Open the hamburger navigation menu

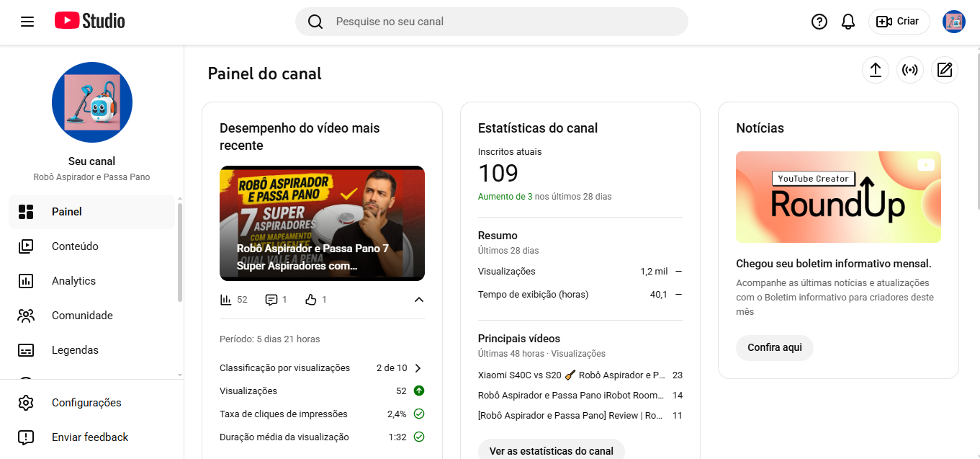(27, 22)
